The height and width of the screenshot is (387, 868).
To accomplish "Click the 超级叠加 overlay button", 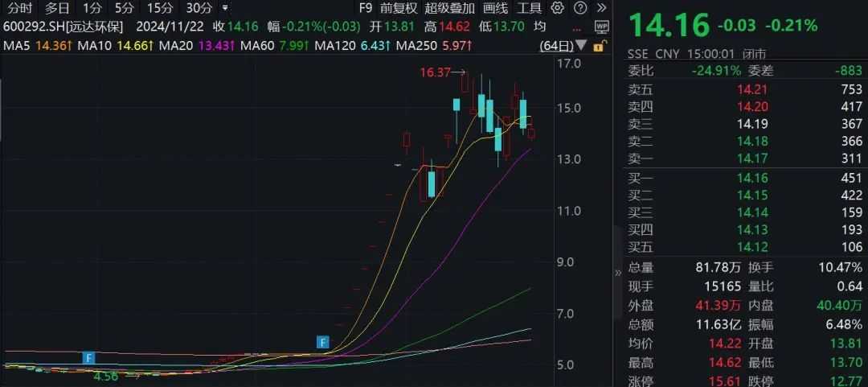I will [x=448, y=9].
